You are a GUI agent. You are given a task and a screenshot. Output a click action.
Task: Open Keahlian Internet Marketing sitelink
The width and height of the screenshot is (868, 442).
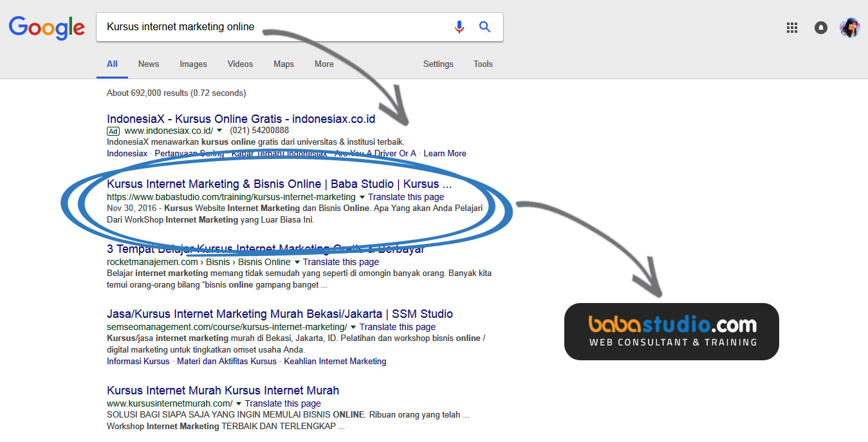pyautogui.click(x=335, y=361)
